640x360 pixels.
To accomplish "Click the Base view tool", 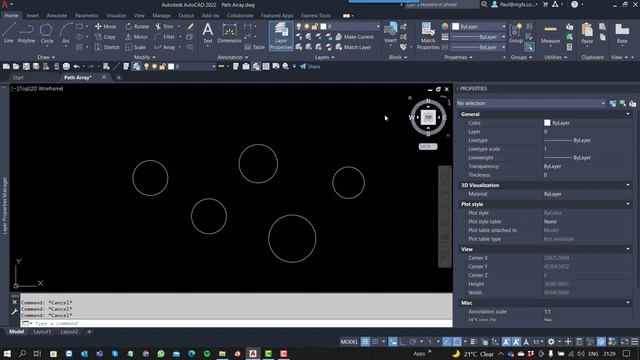I will [622, 33].
